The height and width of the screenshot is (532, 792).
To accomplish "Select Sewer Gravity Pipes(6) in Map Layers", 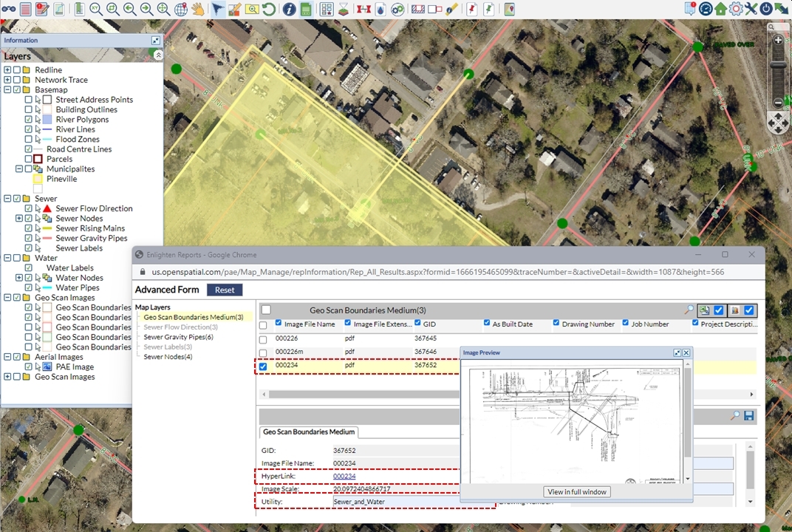I will [178, 337].
